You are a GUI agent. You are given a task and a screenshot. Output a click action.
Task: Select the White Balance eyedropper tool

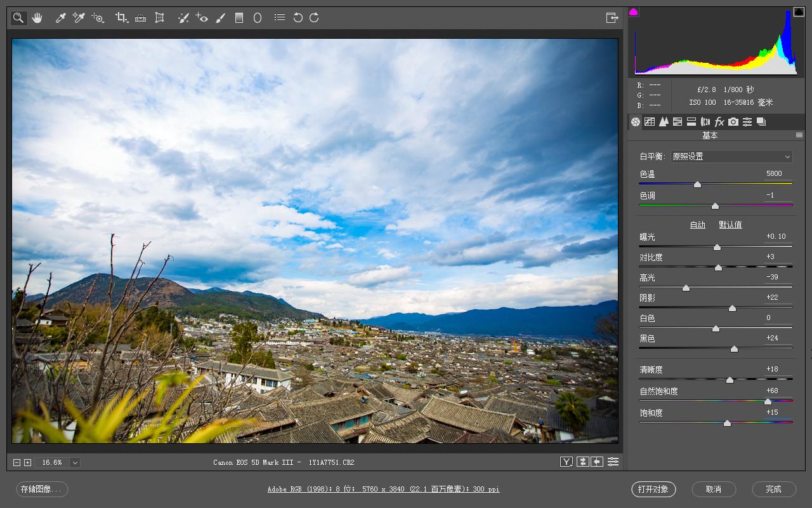tap(61, 18)
